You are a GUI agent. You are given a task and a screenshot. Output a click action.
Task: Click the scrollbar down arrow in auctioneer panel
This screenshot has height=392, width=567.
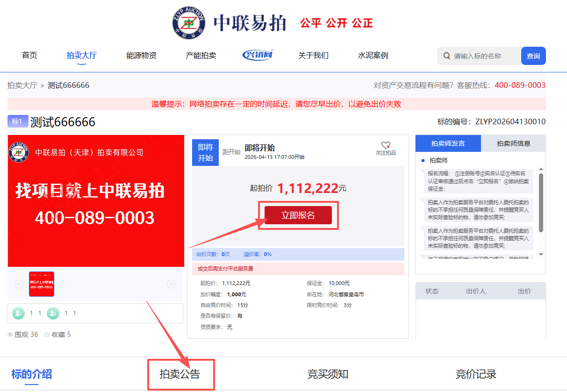(541, 254)
